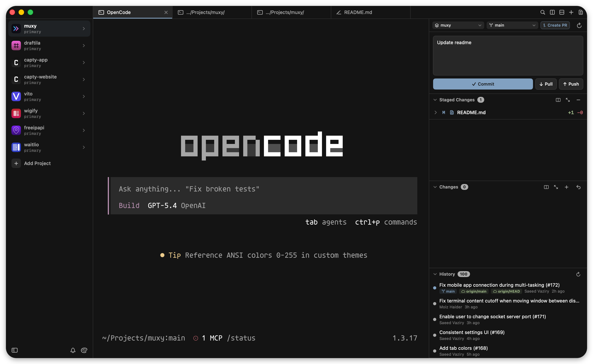Open split diff view for Staged Changes
Image resolution: width=593 pixels, height=364 pixels.
(558, 100)
